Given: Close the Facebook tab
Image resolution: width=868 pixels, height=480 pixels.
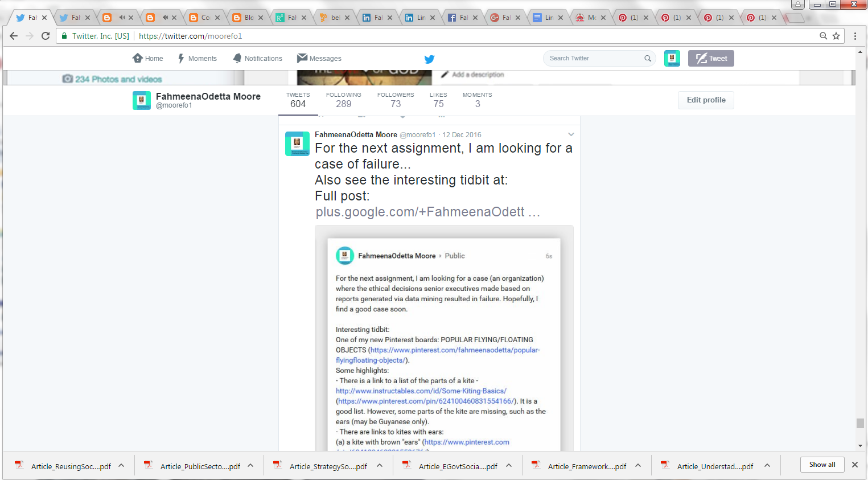Looking at the screenshot, I should [x=475, y=18].
